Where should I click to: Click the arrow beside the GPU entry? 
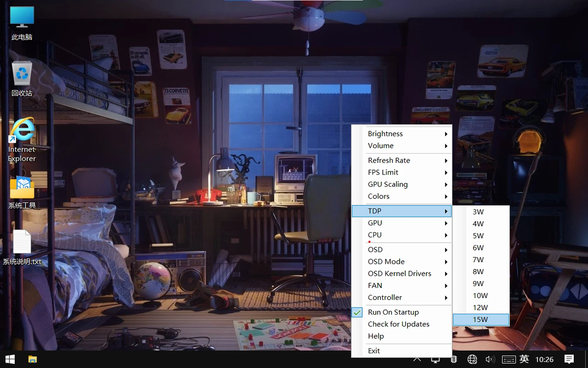coord(446,223)
